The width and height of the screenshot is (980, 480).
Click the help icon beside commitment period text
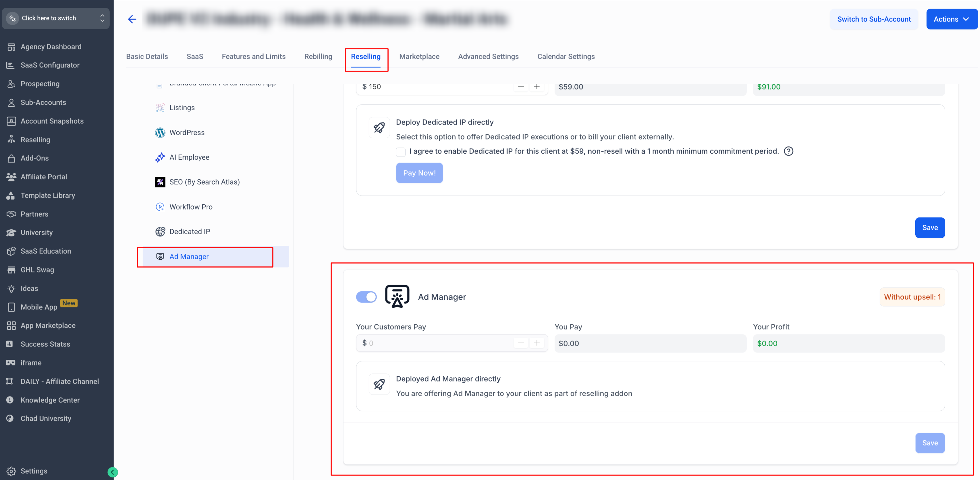789,151
